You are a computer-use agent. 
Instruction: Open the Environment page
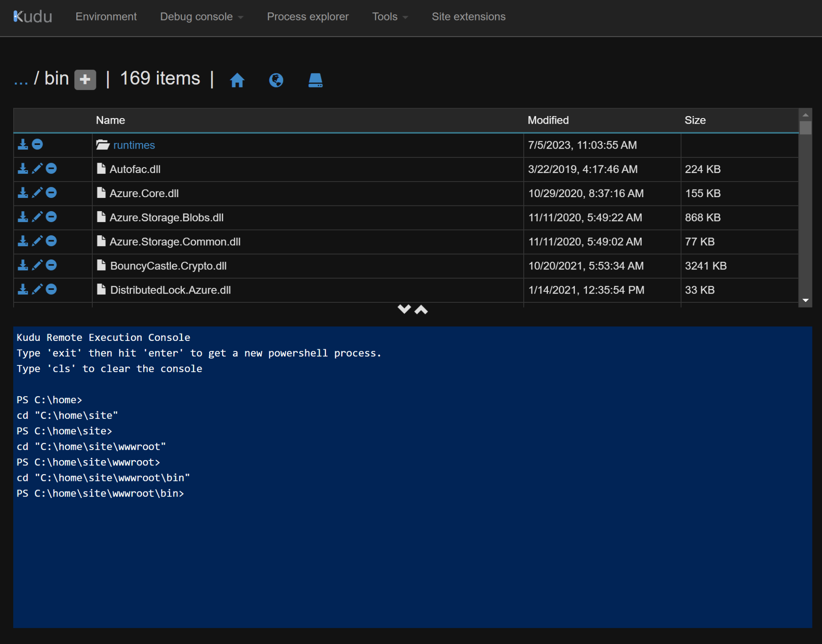point(106,16)
